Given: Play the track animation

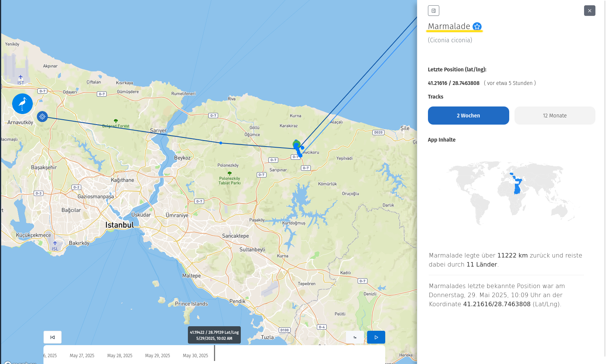Looking at the screenshot, I should click(376, 337).
